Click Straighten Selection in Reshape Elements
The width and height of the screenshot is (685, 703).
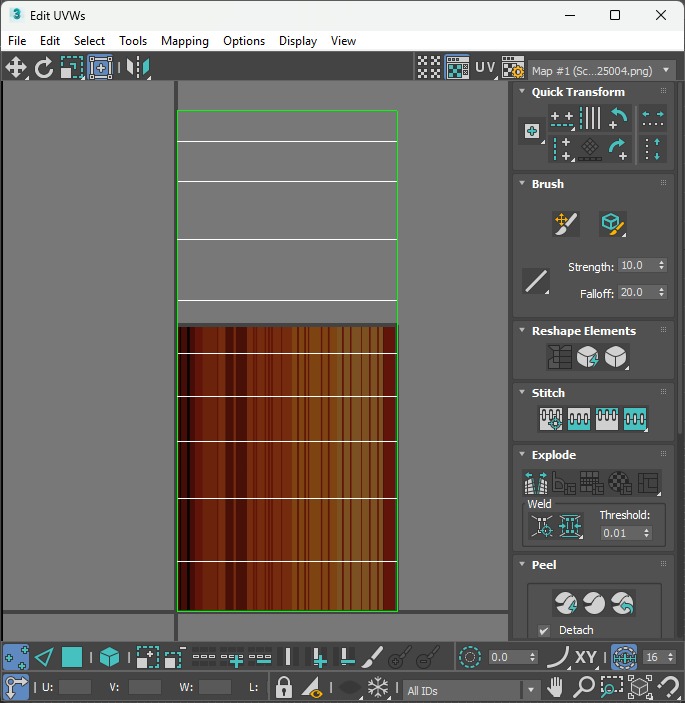point(559,357)
